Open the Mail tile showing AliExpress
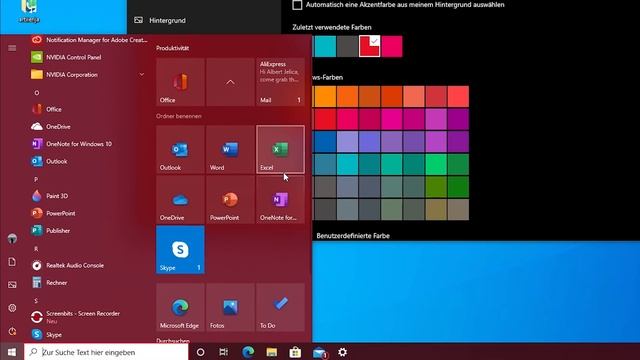 [280, 82]
